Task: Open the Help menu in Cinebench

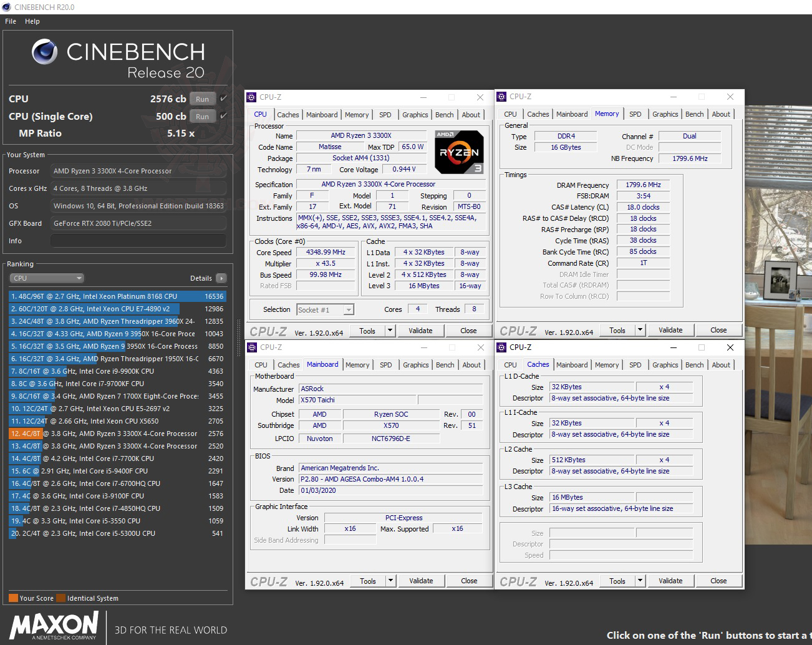Action: pos(32,21)
